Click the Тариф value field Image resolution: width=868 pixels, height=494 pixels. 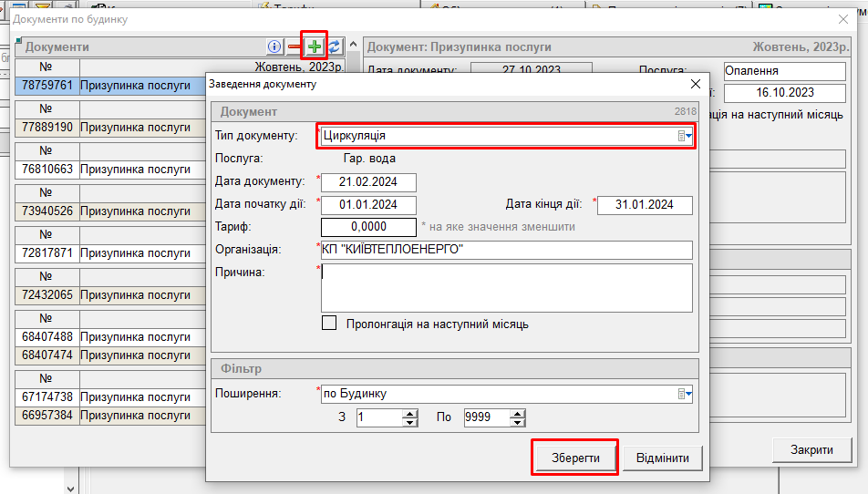tap(368, 227)
